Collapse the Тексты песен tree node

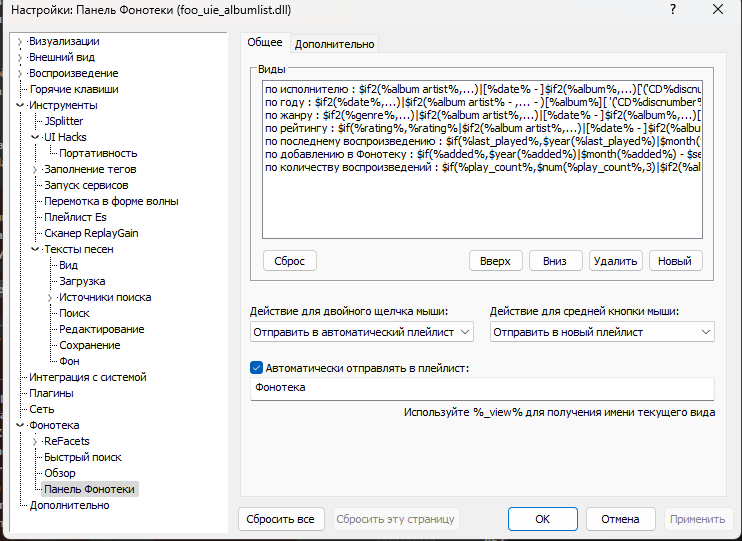click(35, 249)
